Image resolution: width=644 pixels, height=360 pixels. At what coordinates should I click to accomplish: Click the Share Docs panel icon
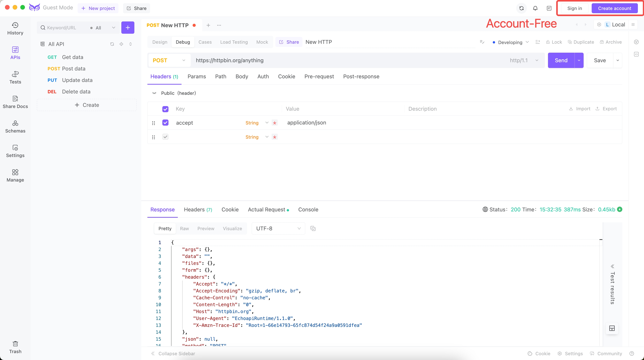[15, 98]
